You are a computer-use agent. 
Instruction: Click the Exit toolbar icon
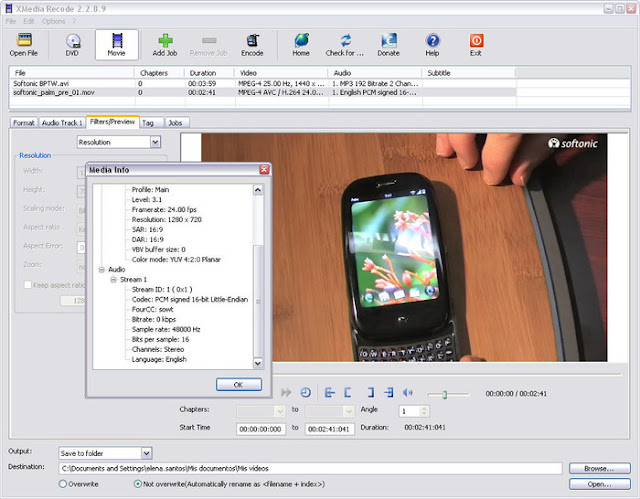tap(476, 40)
